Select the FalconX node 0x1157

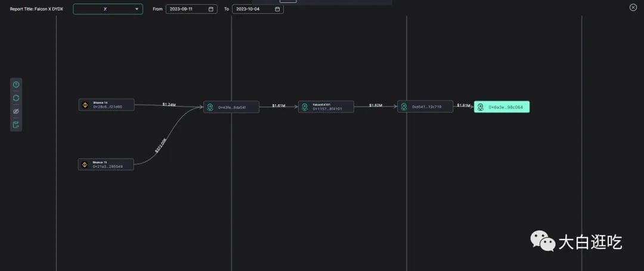[x=326, y=107]
